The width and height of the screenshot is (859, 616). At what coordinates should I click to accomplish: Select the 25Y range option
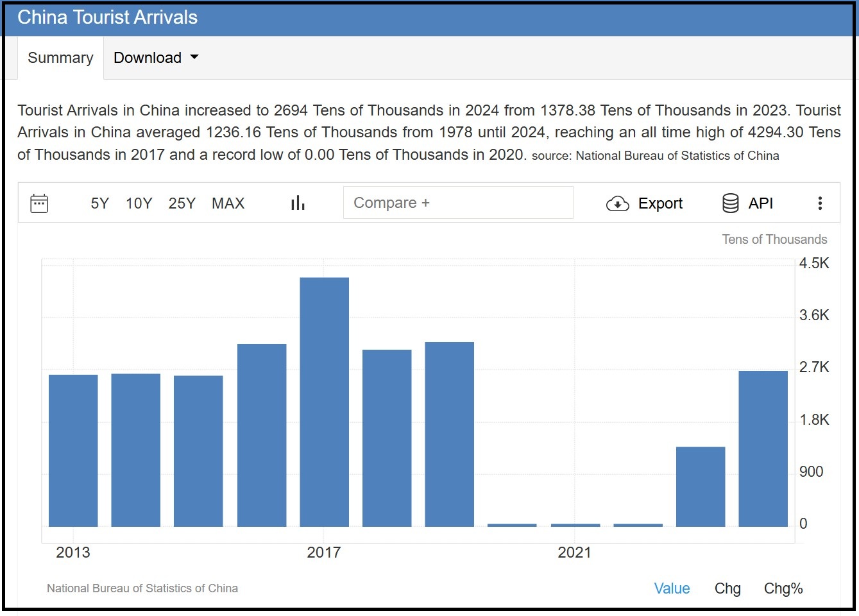pos(182,203)
